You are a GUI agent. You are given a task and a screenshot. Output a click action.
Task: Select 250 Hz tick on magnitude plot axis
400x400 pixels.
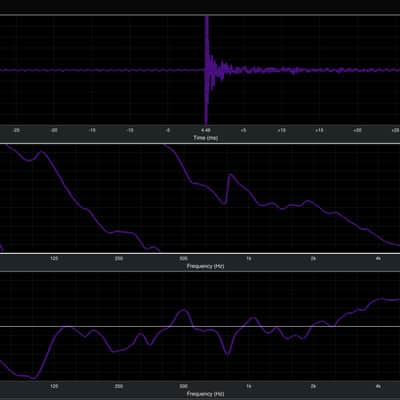click(119, 386)
